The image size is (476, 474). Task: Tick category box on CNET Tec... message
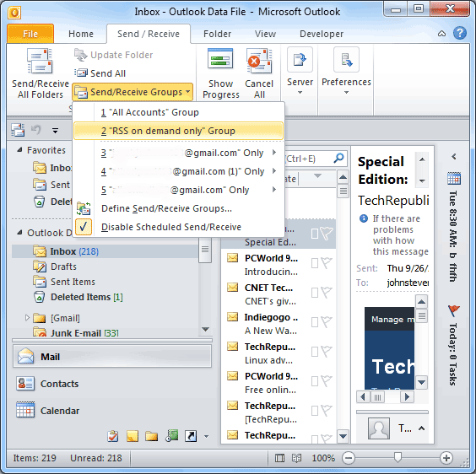[315, 293]
